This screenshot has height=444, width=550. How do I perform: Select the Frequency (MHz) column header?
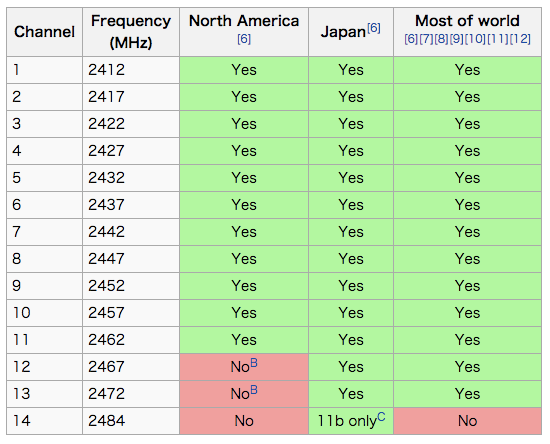pos(131,32)
